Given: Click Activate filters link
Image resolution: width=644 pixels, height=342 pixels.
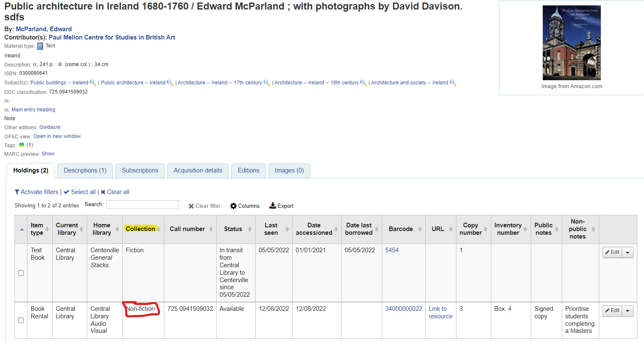Looking at the screenshot, I should coord(37,192).
